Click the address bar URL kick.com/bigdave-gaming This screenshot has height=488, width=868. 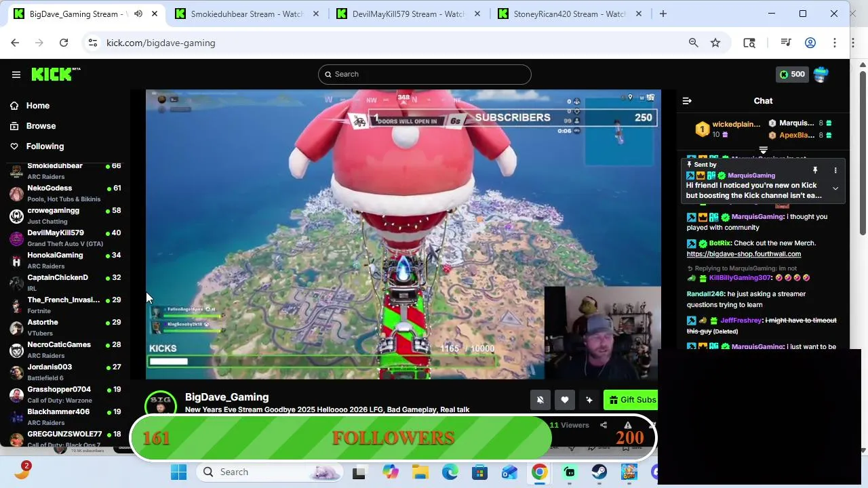pos(161,43)
